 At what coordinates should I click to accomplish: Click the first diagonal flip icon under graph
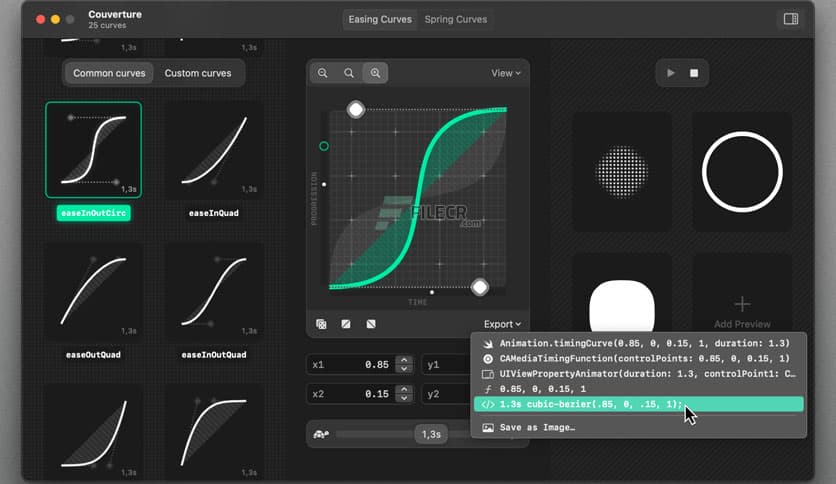[x=346, y=324]
